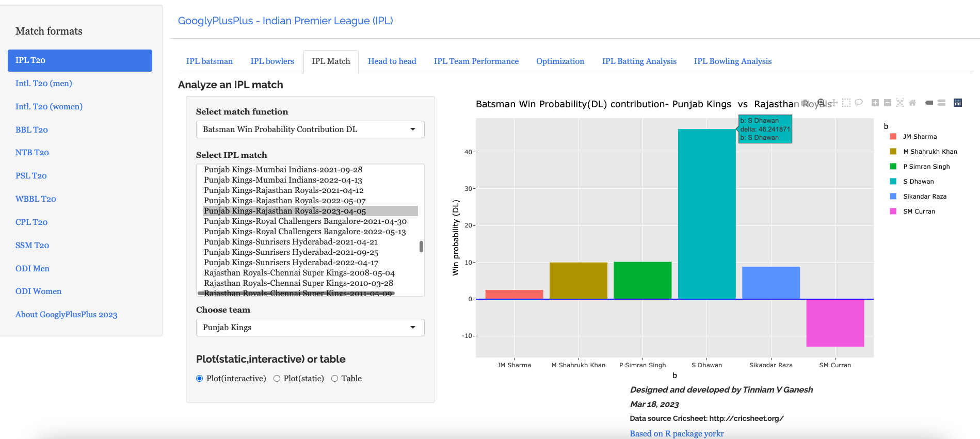Switch to the Head to head tab
This screenshot has width=980, height=439.
[x=392, y=61]
